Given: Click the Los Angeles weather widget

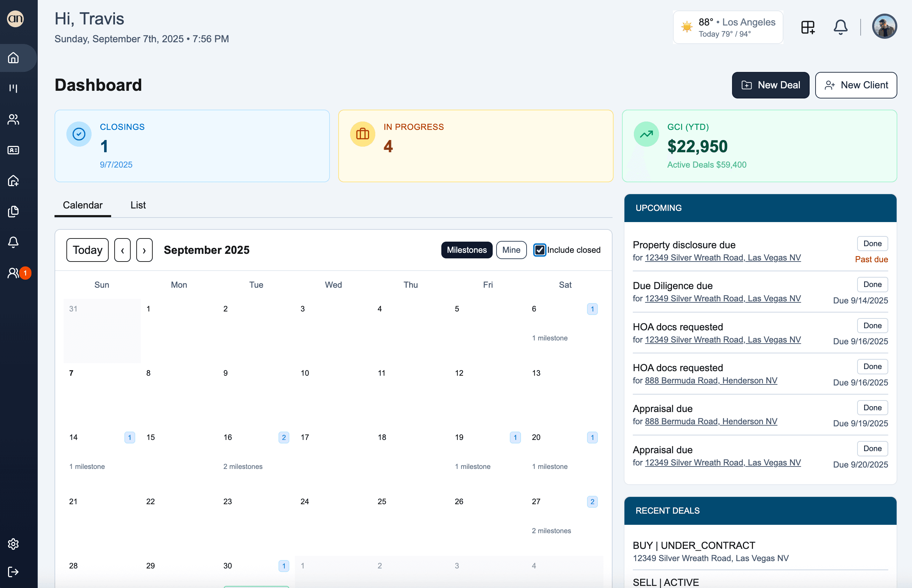Looking at the screenshot, I should [x=728, y=27].
